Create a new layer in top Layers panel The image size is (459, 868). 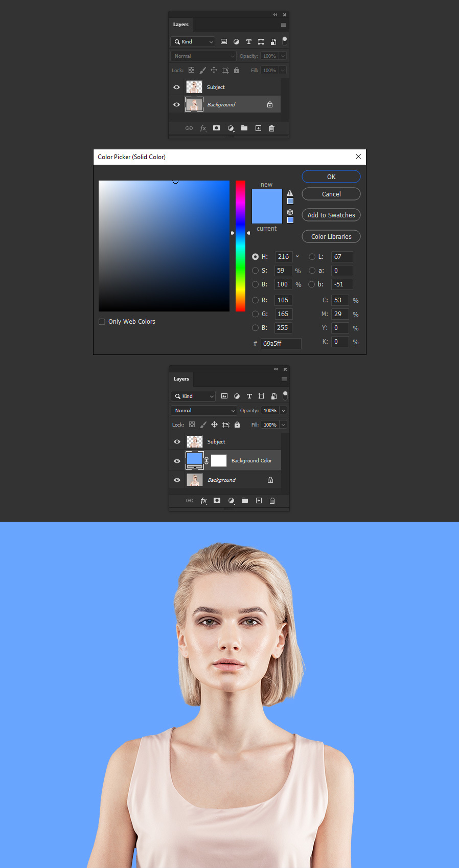(258, 128)
